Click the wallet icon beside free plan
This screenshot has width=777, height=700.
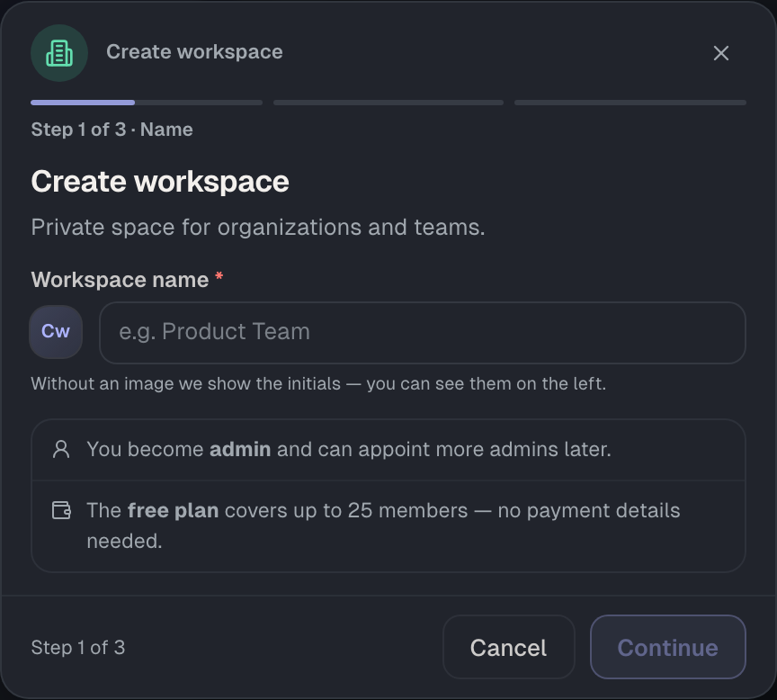(x=61, y=510)
